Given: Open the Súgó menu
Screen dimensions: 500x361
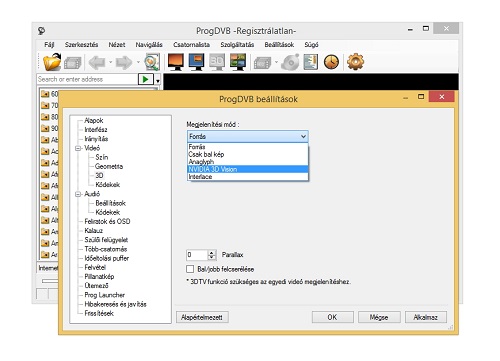Looking at the screenshot, I should pos(311,45).
